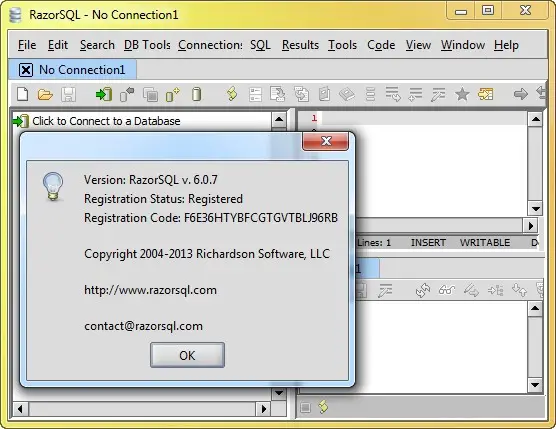Click the grayed book toolbar icon
The image size is (556, 429).
(x=347, y=94)
